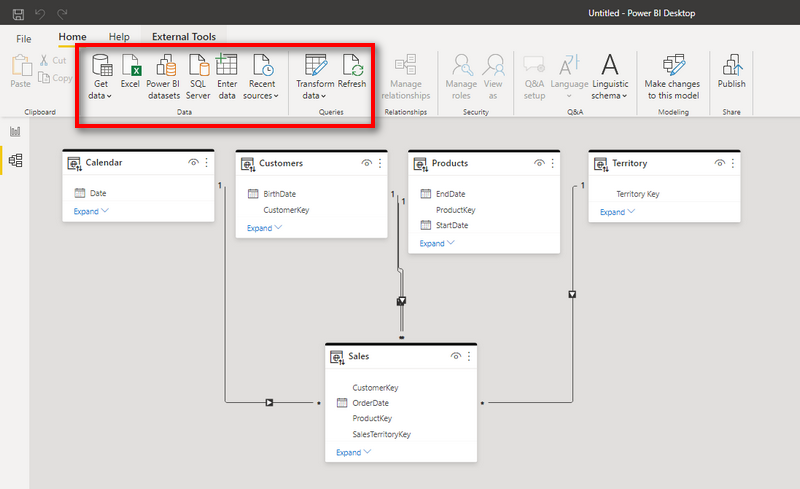Click the Territory-to-Sales relationship arrow
800x489 pixels.
572,295
